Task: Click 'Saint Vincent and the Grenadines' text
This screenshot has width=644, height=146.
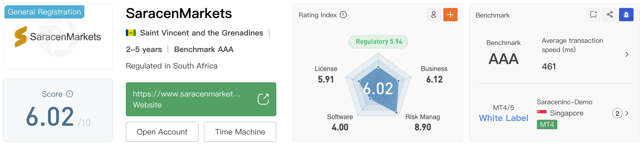Action: [x=201, y=33]
